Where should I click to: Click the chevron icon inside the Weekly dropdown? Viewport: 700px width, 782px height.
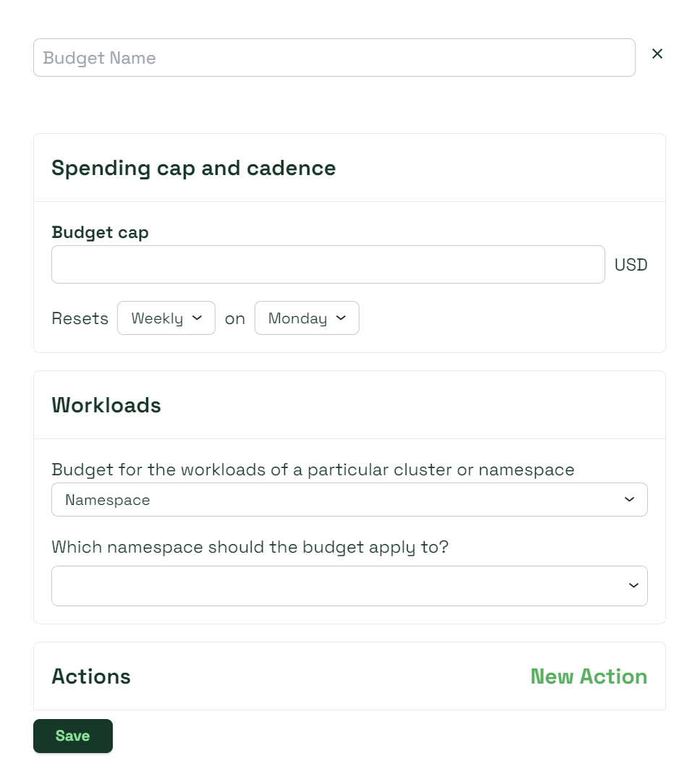click(x=197, y=318)
